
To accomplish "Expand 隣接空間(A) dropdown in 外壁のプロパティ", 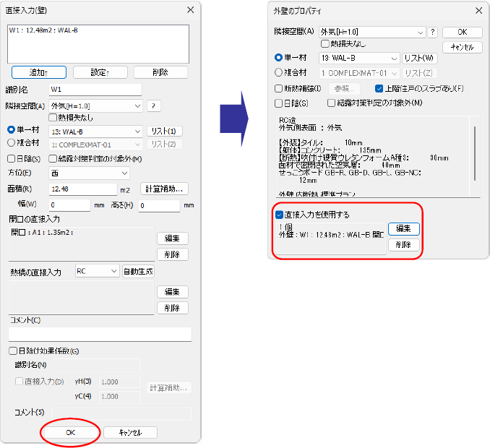I will click(x=372, y=32).
